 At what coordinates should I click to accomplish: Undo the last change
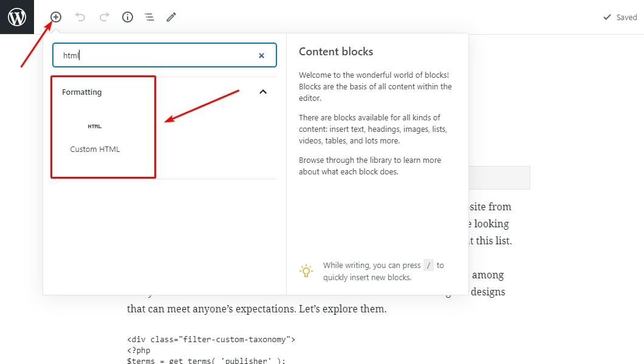pos(80,17)
